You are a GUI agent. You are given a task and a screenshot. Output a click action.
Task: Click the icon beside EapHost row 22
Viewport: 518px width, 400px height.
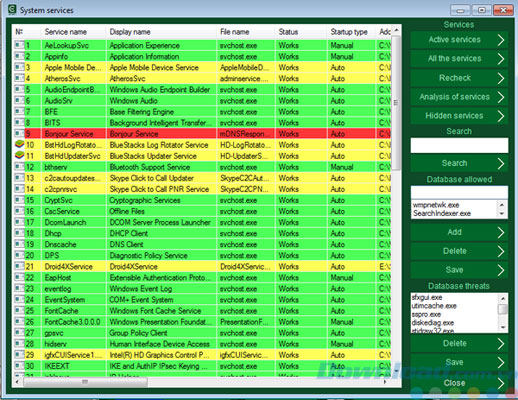point(19,277)
